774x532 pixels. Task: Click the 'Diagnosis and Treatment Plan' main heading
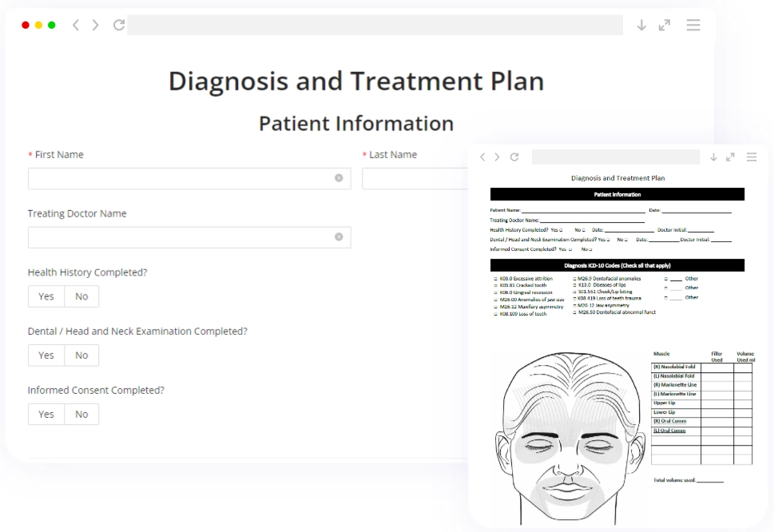(356, 81)
